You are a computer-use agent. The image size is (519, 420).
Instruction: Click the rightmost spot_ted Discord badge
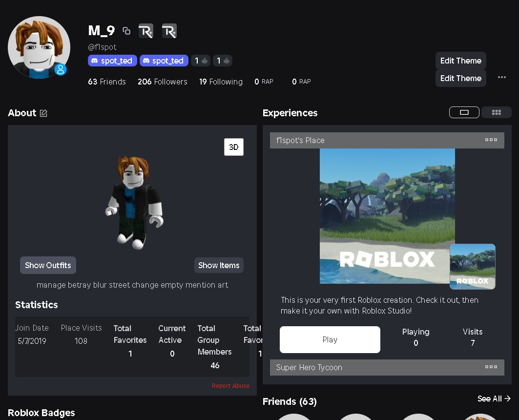point(164,61)
